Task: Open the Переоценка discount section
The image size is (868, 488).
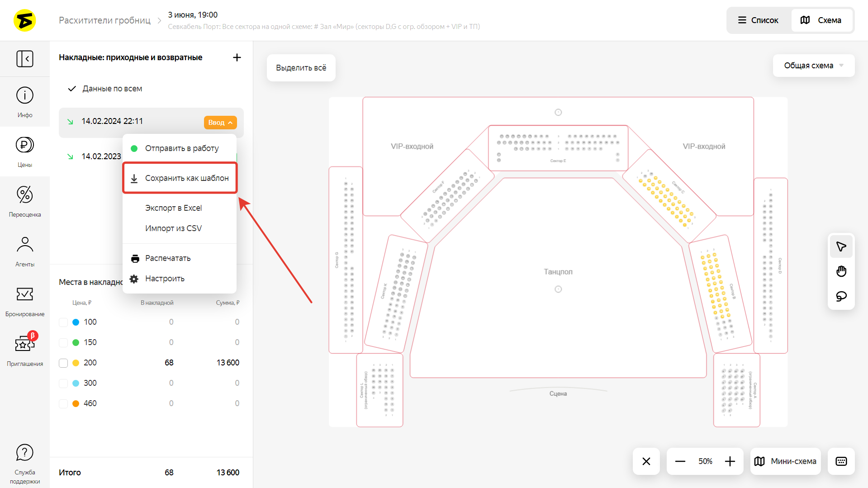Action: [25, 201]
